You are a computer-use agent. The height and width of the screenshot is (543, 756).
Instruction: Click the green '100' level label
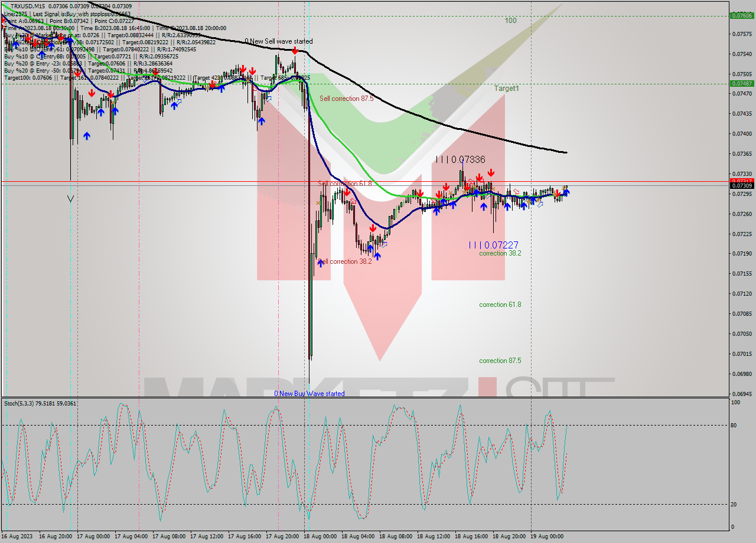(x=510, y=21)
